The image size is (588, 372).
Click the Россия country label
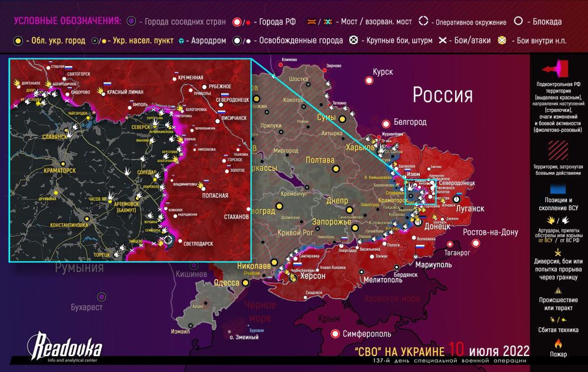(x=442, y=94)
